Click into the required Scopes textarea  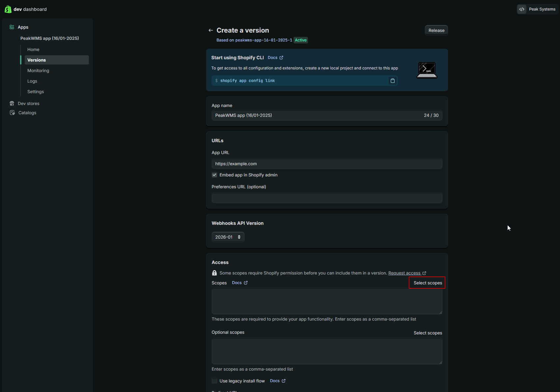327,301
